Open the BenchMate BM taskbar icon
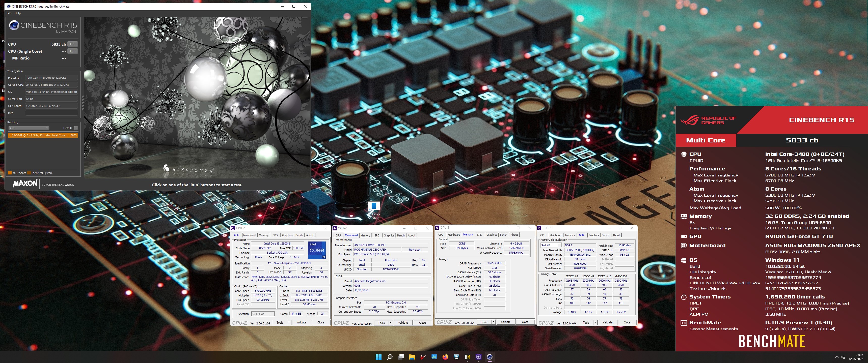The image size is (868, 363). 467,357
